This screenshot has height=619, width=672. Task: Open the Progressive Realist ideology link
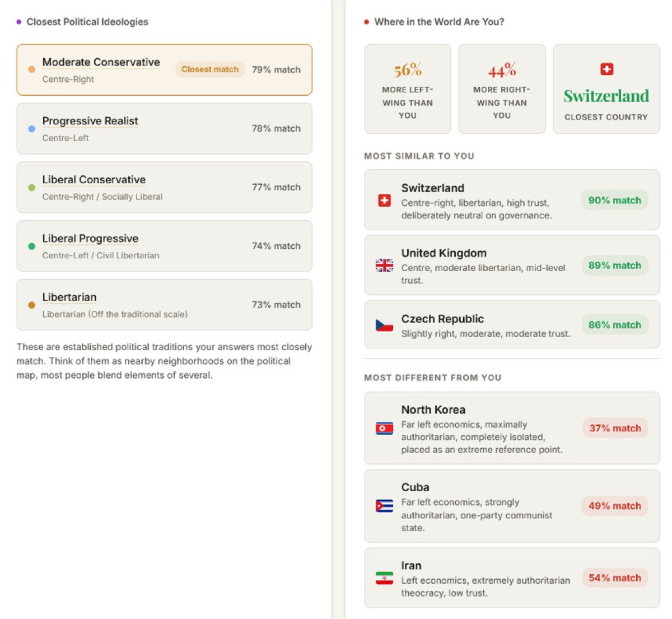point(90,121)
